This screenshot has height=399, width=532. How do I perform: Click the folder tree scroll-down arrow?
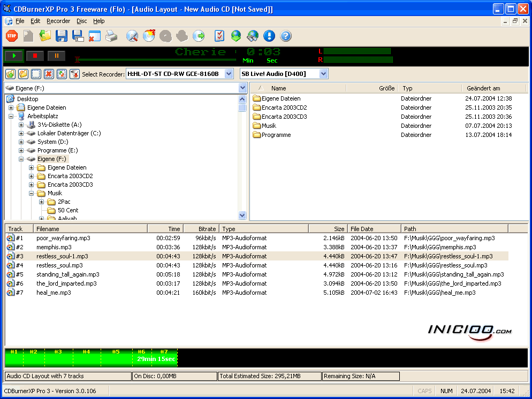242,215
